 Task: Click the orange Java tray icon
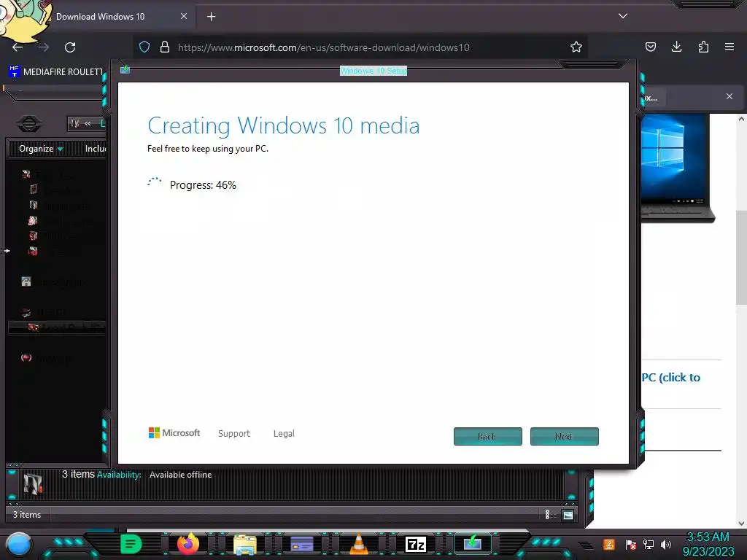pos(608,544)
